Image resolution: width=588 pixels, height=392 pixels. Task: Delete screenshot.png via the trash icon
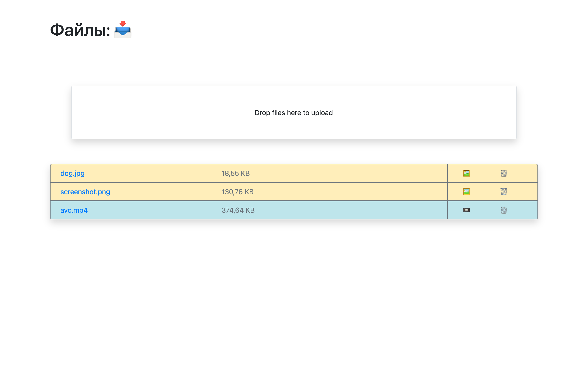[504, 192]
